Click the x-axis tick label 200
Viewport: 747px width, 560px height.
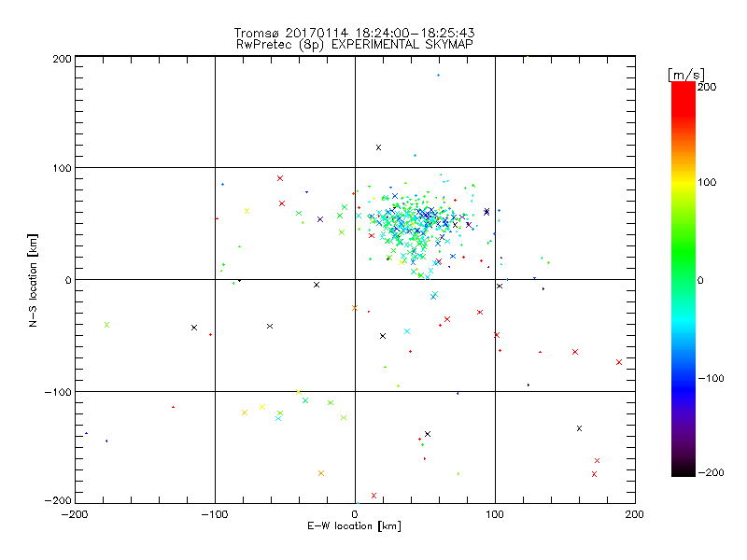point(635,515)
